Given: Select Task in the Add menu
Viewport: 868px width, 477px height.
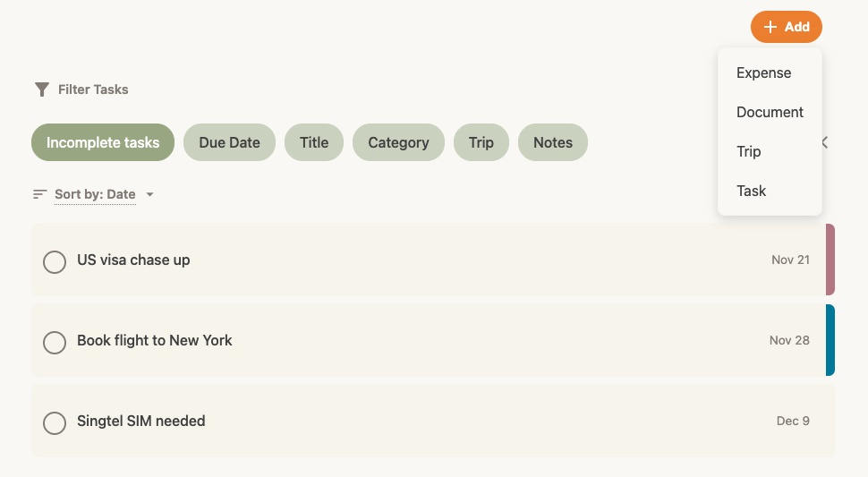Looking at the screenshot, I should (x=752, y=191).
